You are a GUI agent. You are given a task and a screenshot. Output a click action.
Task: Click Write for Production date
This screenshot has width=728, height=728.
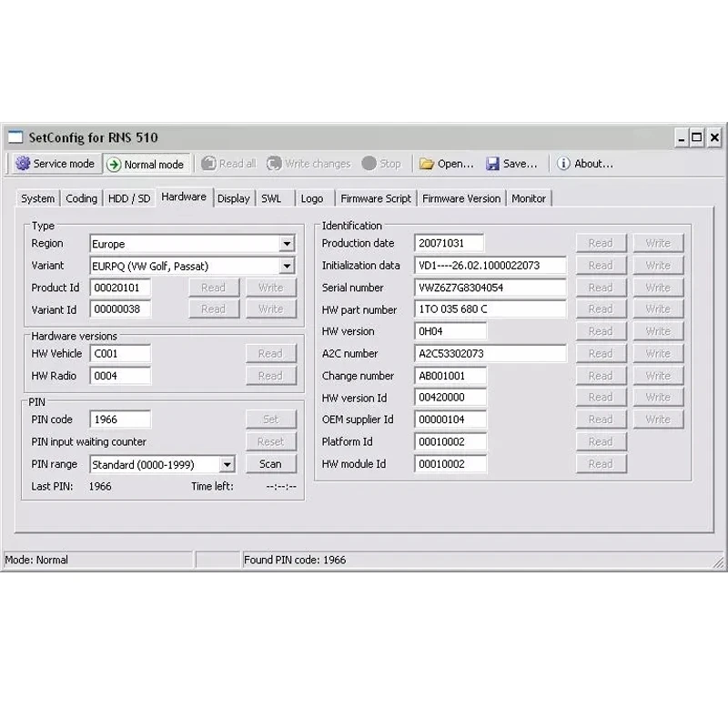click(x=658, y=243)
